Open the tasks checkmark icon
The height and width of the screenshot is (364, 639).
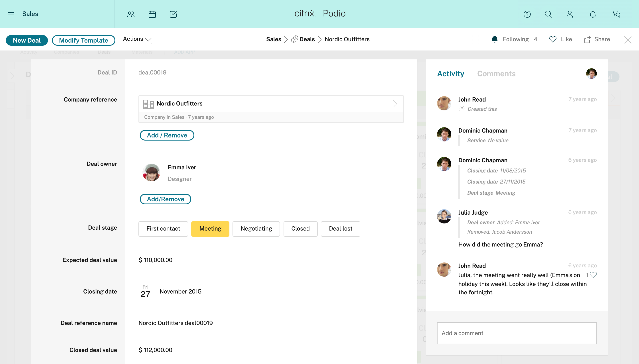tap(173, 14)
